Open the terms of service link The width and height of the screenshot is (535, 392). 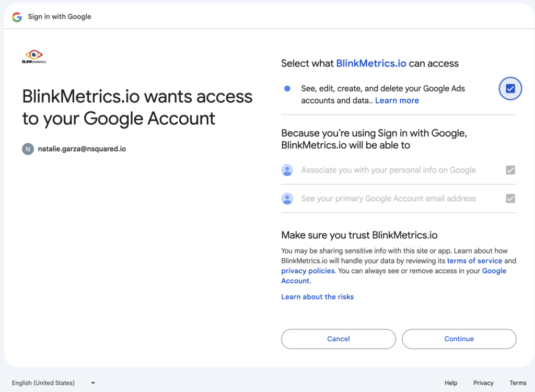pos(474,260)
